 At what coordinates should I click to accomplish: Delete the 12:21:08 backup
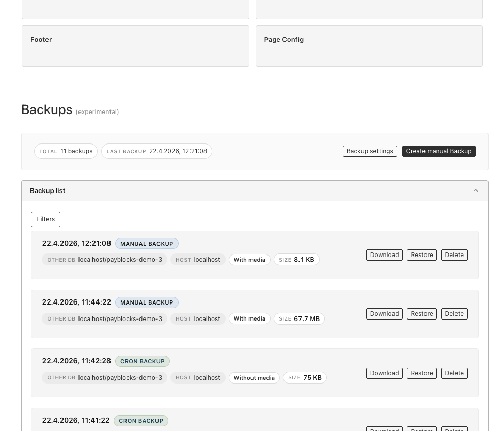(x=454, y=255)
